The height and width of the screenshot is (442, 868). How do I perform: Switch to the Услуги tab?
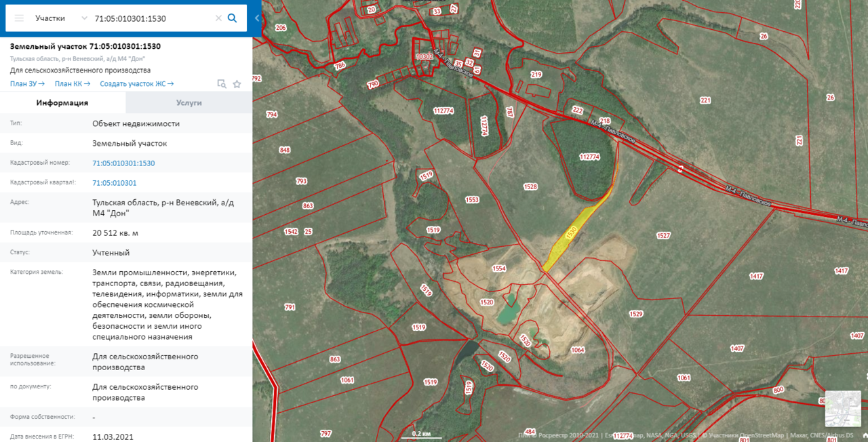point(189,103)
